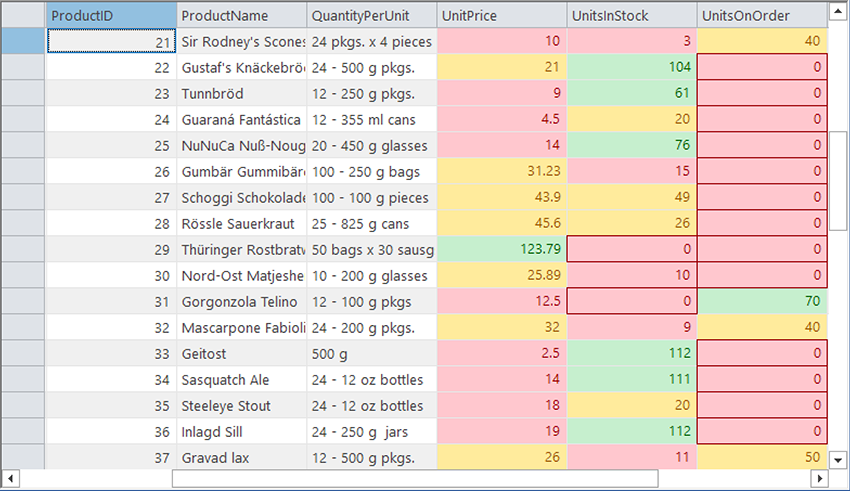Click the vertical scrollbar down arrow
The width and height of the screenshot is (850, 491).
[x=839, y=459]
